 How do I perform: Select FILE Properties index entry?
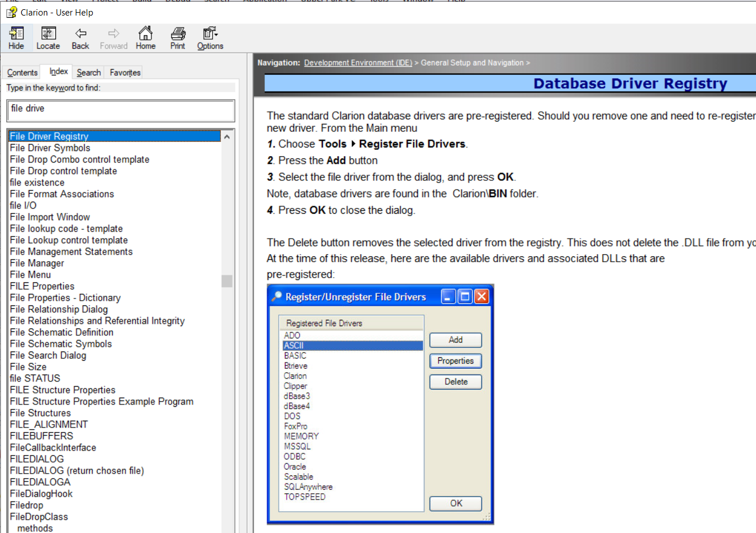pos(42,286)
